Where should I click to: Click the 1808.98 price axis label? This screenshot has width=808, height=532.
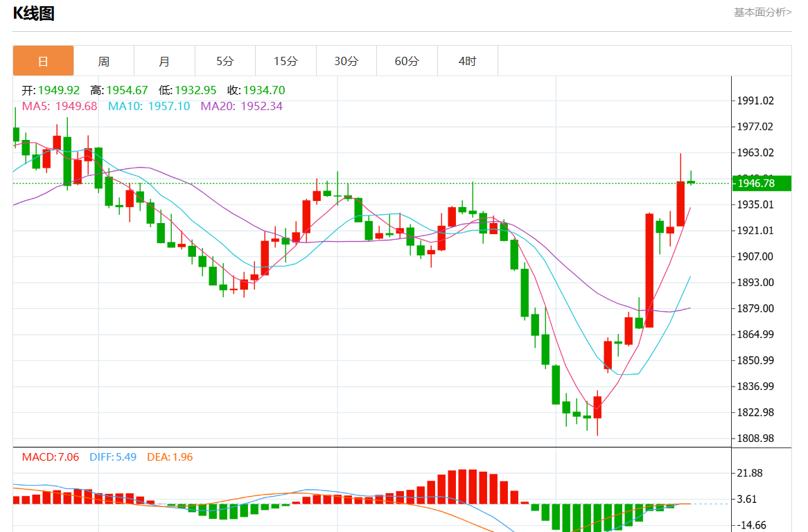tap(755, 438)
